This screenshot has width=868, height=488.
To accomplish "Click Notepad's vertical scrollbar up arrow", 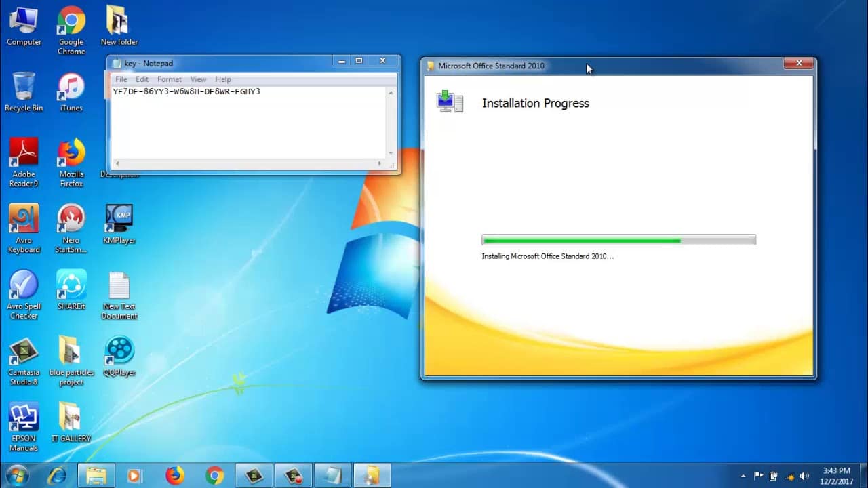I will (x=391, y=93).
